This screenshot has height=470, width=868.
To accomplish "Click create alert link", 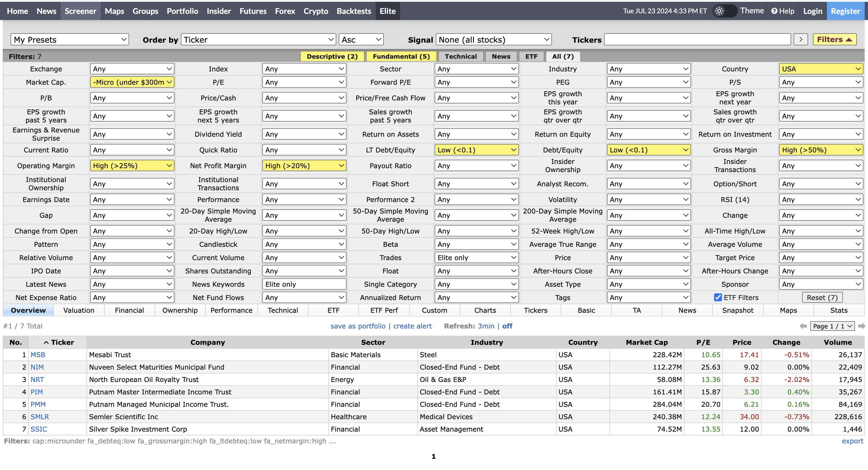I will tap(413, 326).
